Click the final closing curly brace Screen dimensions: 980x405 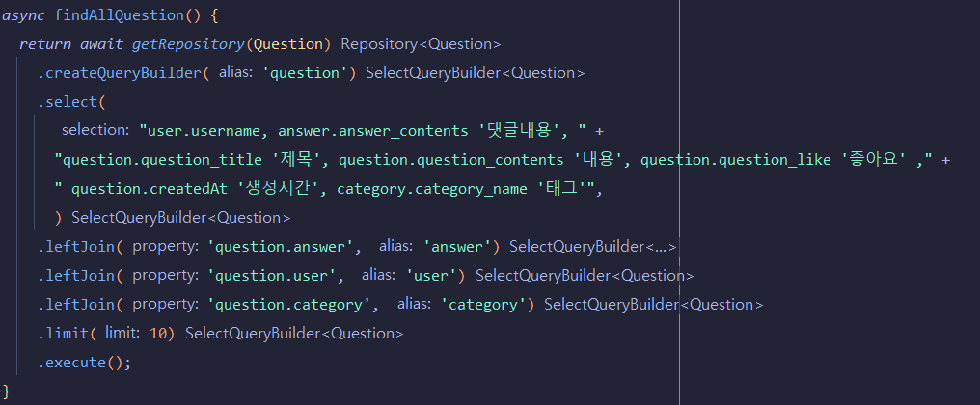tap(7, 391)
